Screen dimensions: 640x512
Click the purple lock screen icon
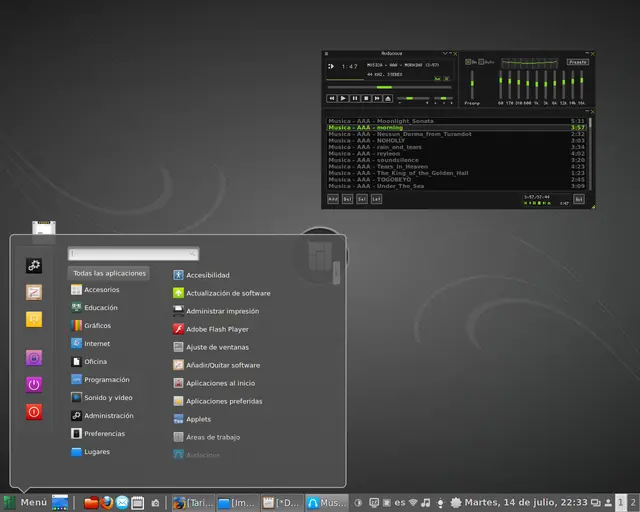pos(34,358)
